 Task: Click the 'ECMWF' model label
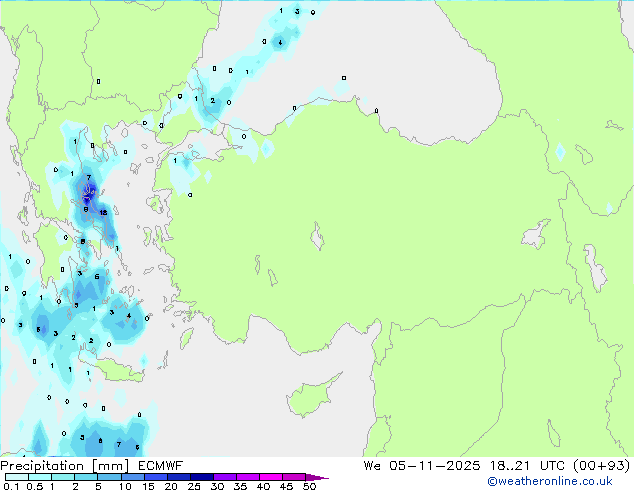(x=161, y=466)
